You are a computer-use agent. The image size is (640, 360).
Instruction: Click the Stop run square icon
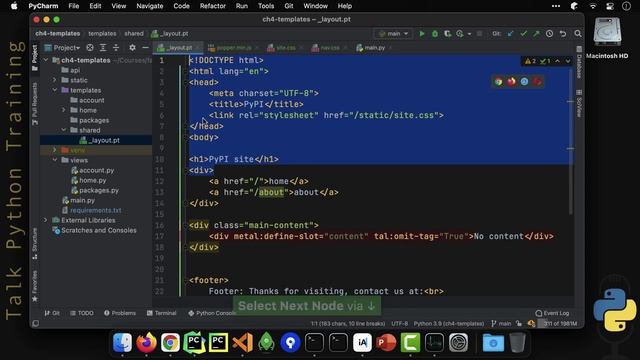point(479,34)
